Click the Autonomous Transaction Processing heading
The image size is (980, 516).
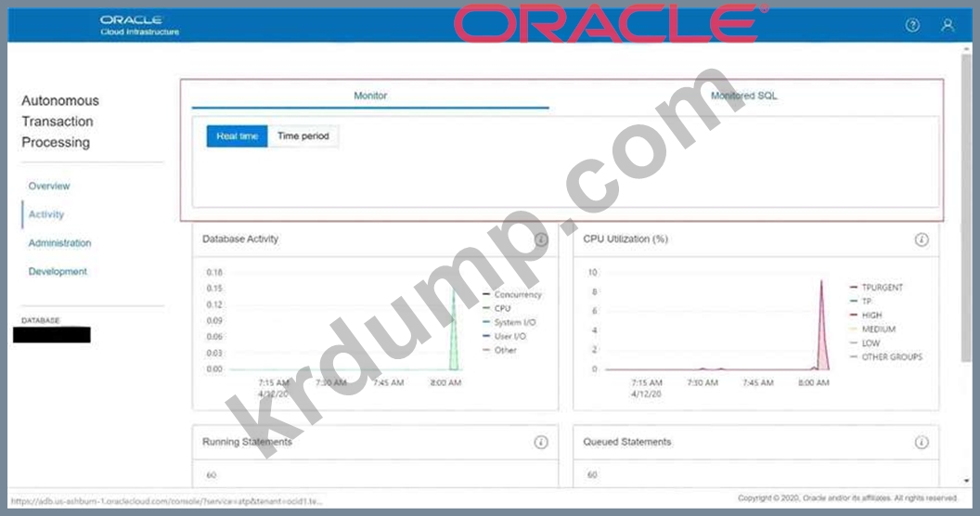[60, 122]
